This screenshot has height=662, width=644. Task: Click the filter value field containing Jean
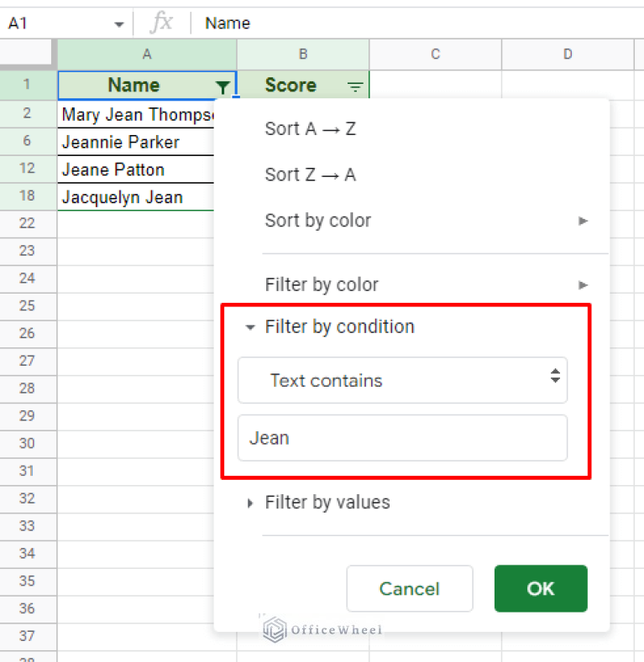click(x=402, y=438)
